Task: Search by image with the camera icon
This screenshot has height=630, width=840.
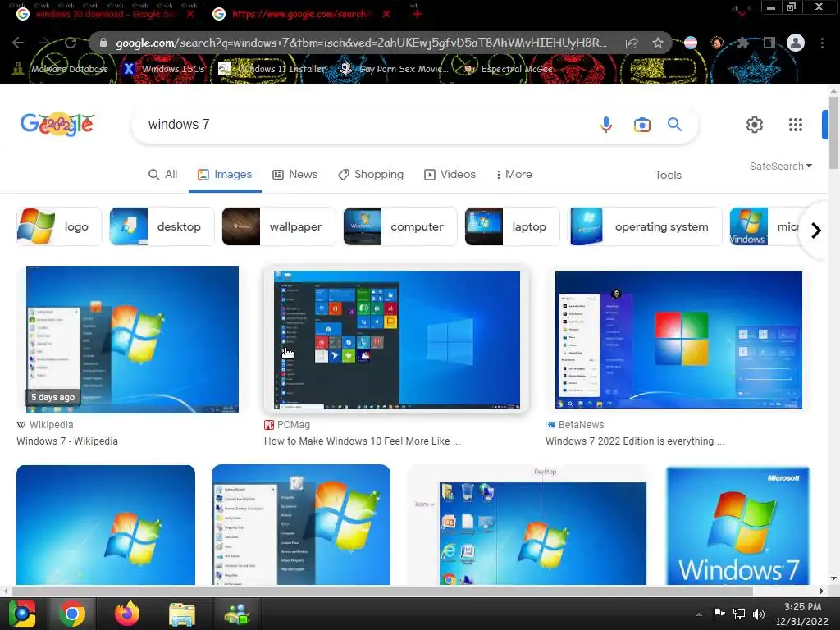Action: click(x=641, y=125)
